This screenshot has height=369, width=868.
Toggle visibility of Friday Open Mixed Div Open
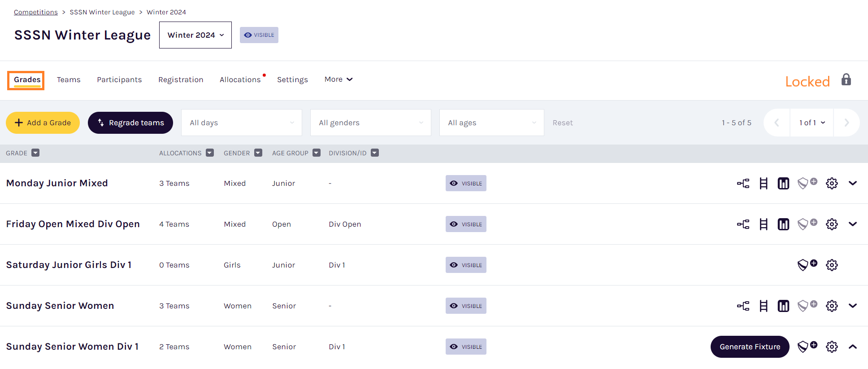[x=466, y=224]
